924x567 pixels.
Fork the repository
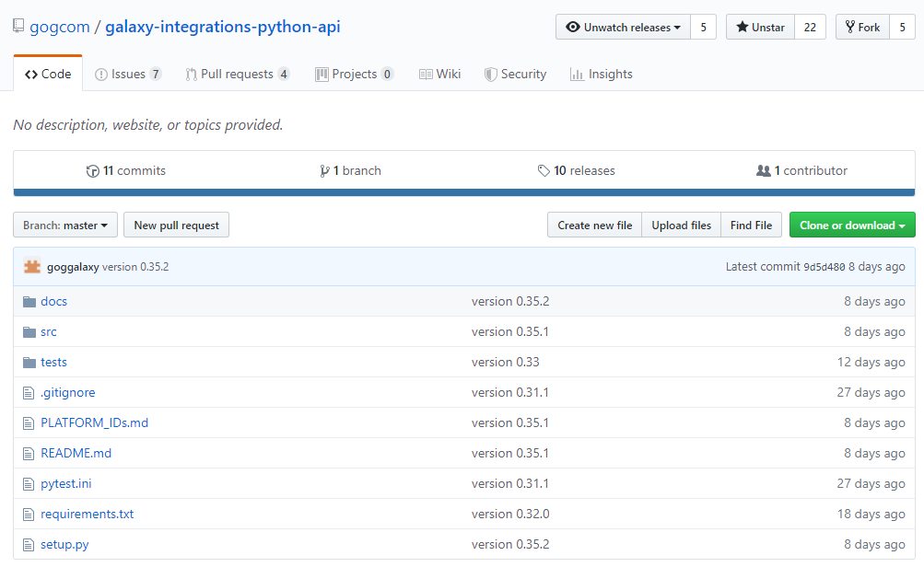[x=862, y=27]
